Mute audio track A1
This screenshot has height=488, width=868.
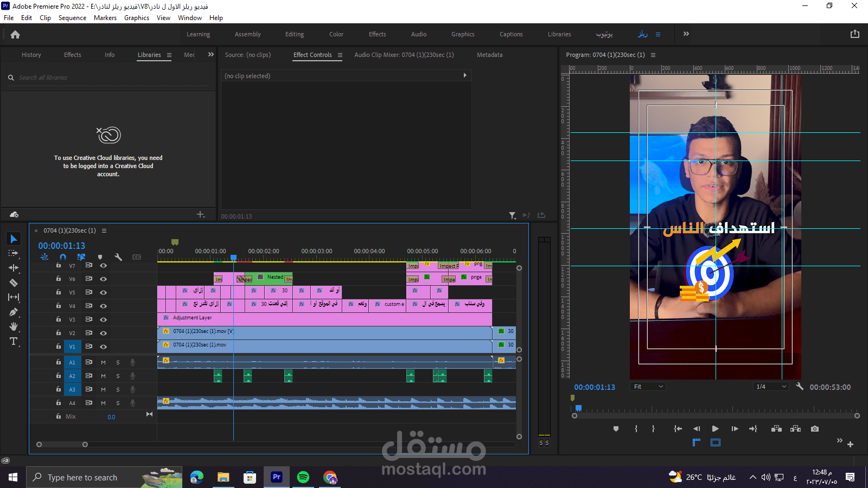103,362
